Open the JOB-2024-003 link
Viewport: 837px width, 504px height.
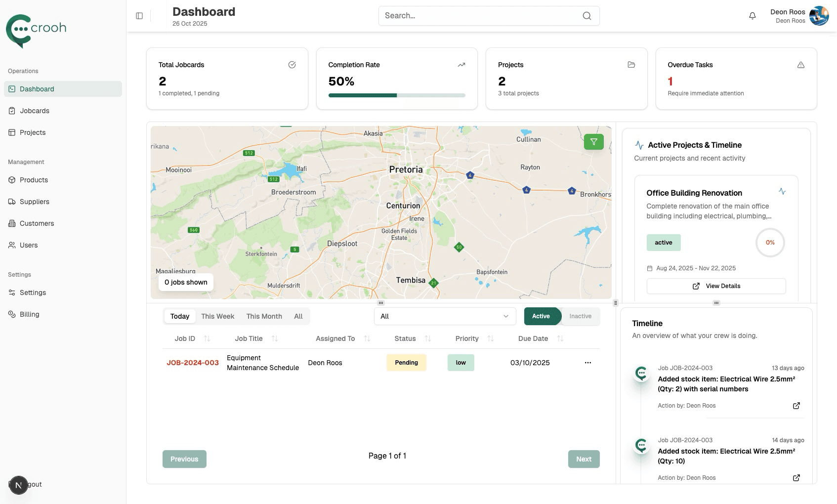tap(193, 363)
